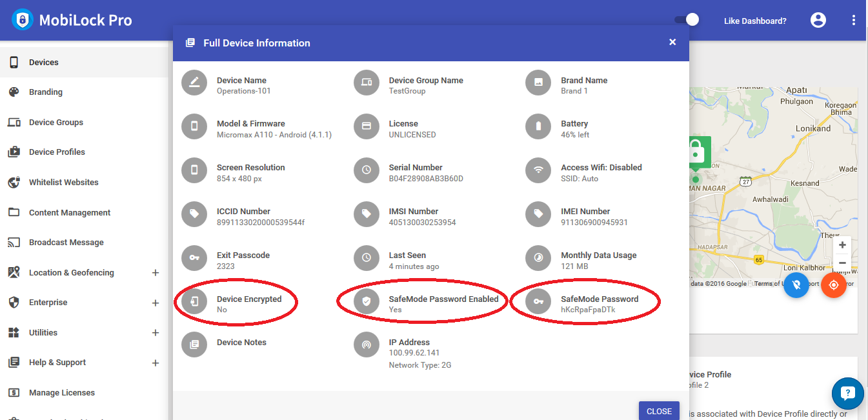Click the License card icon
This screenshot has height=420, width=868.
point(367,126)
